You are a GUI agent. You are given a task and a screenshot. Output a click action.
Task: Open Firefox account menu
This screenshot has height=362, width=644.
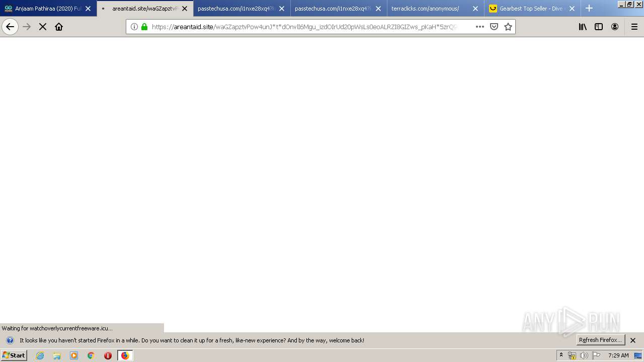(x=615, y=27)
